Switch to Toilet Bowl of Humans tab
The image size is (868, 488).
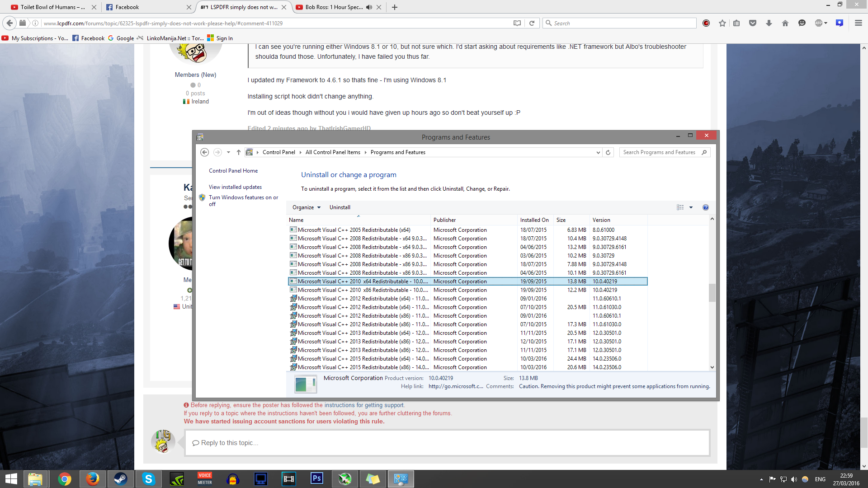[50, 7]
